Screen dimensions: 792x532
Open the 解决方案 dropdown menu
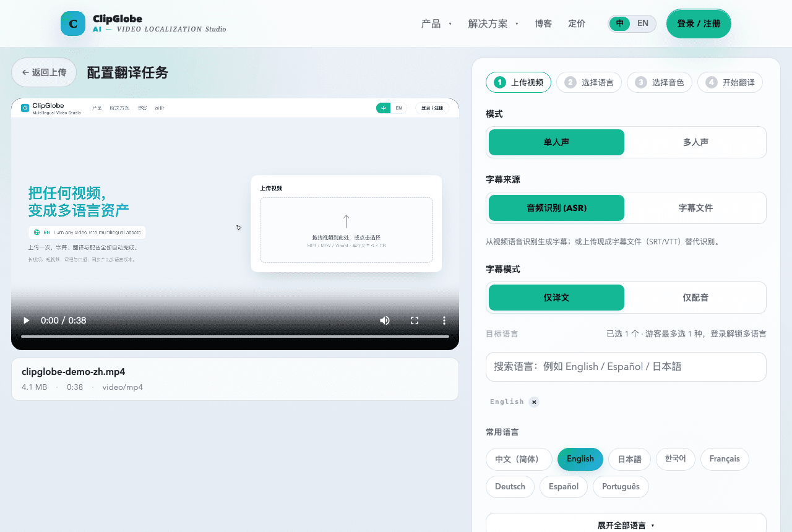(493, 24)
